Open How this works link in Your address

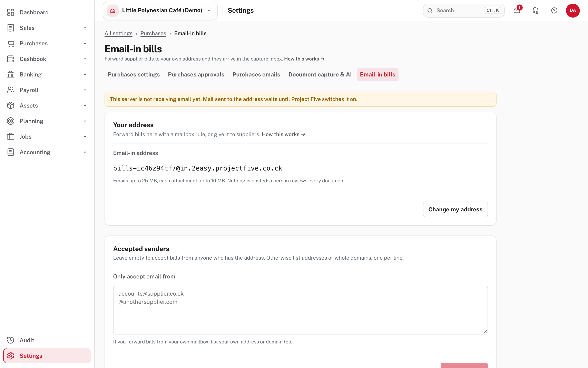[284, 134]
